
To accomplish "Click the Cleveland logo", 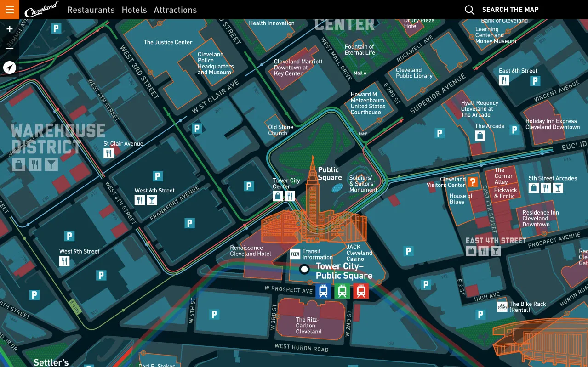I will click(41, 10).
